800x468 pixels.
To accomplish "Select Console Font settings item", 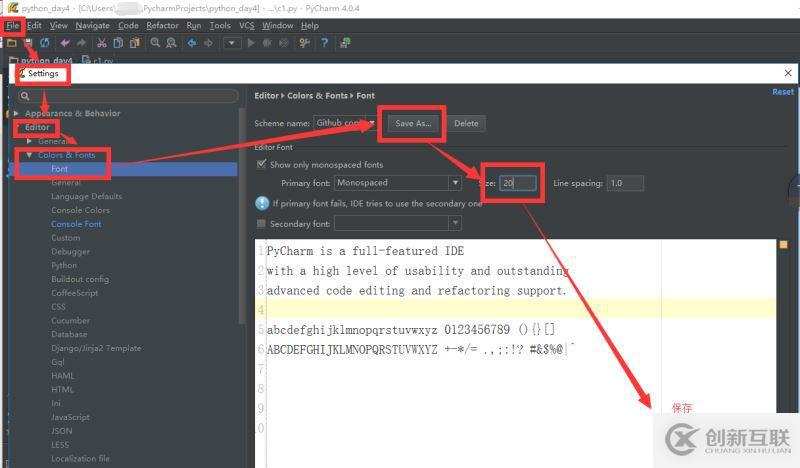I will point(76,224).
